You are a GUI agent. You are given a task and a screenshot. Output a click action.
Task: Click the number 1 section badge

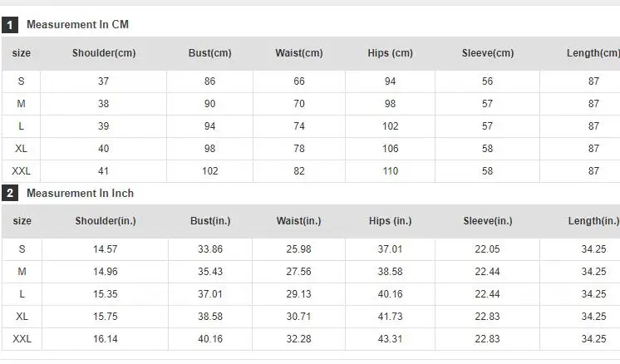pyautogui.click(x=10, y=25)
